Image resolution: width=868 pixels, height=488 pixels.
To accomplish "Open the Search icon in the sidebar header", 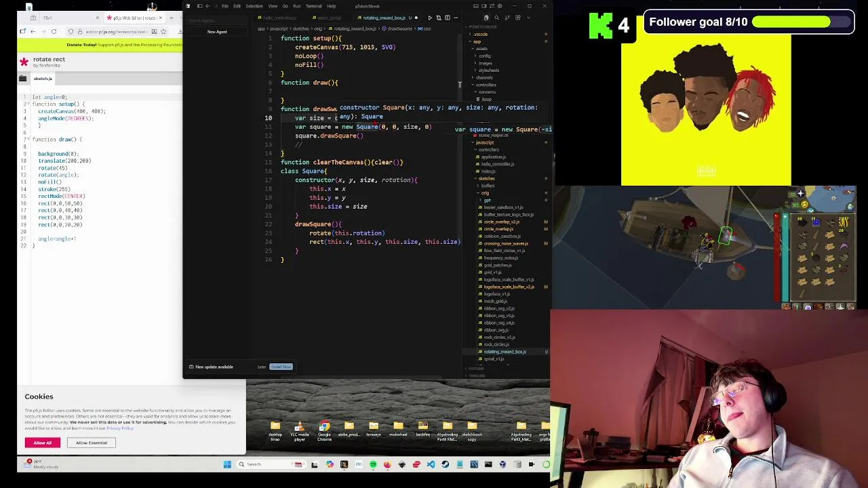I will coord(496,18).
